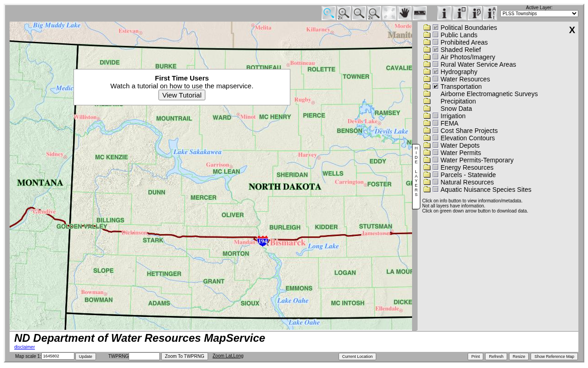Screen dimensions: 588x368
Task: Close the layers panel with X
Action: (572, 30)
